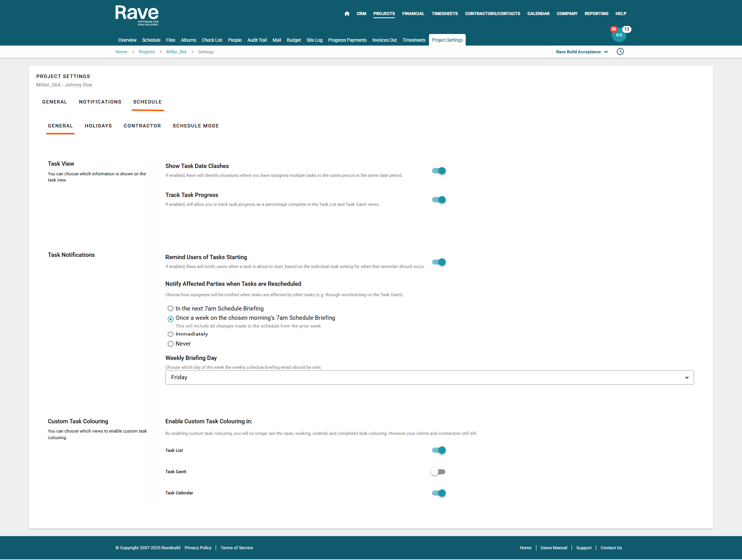Select the Never radio option
742x560 pixels.
point(170,344)
